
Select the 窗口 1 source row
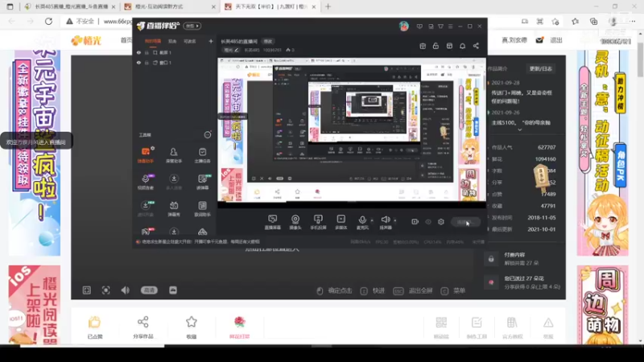point(175,63)
